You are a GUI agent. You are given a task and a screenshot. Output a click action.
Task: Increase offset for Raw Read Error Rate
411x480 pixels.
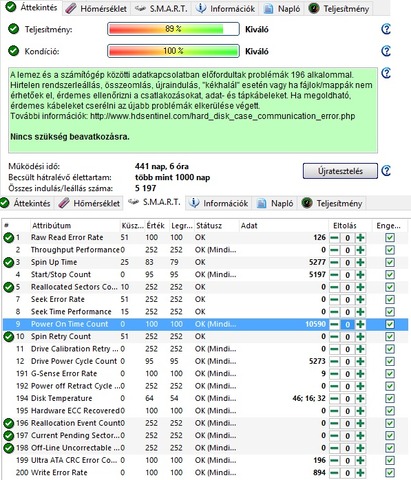point(360,238)
